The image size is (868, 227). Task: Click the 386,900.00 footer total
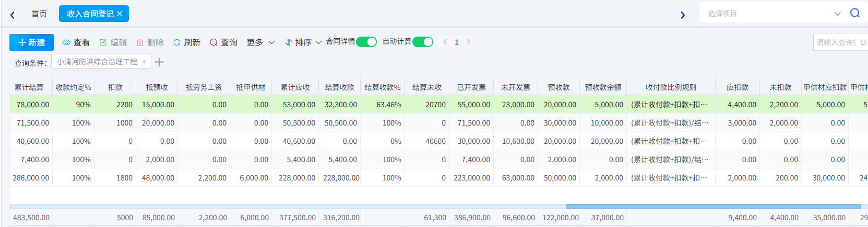pyautogui.click(x=472, y=218)
